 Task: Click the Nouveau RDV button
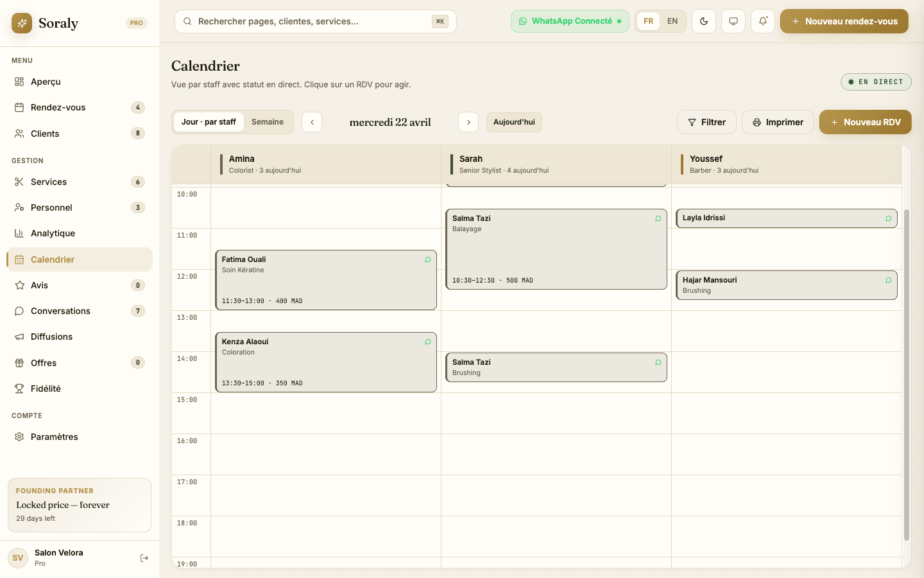(x=865, y=122)
